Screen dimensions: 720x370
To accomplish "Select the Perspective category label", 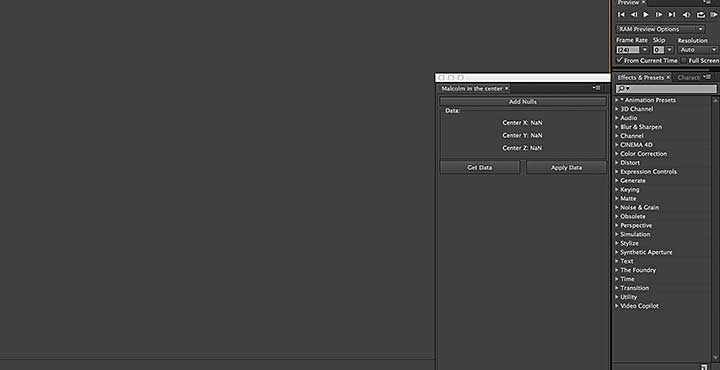I will coord(636,225).
